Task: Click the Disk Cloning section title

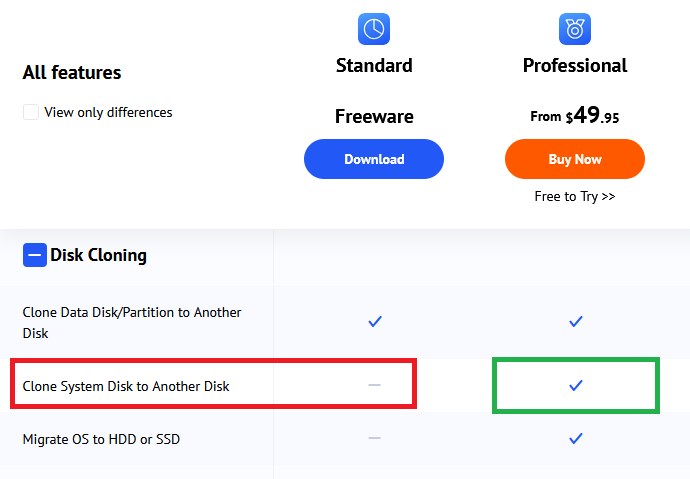Action: click(x=98, y=255)
